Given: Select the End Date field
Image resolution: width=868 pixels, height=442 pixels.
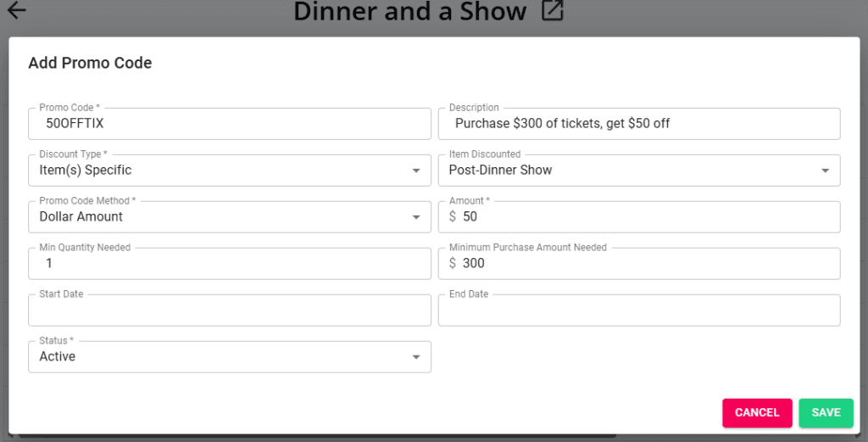Looking at the screenshot, I should [639, 311].
